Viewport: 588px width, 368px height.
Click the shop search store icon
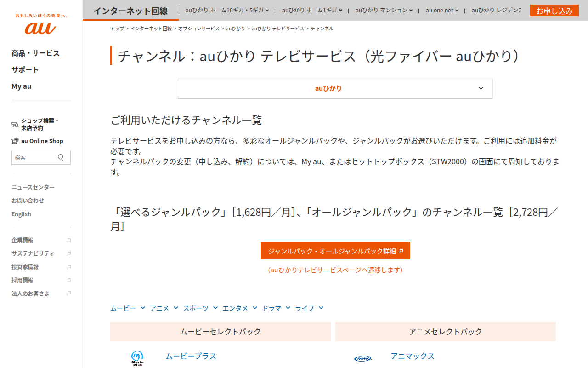pyautogui.click(x=15, y=124)
